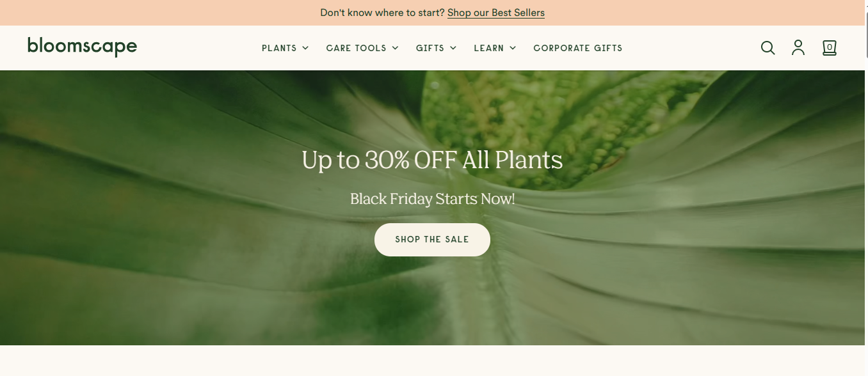Expand the chevron next to CARE TOOLS
This screenshot has height=376, width=868.
click(395, 48)
